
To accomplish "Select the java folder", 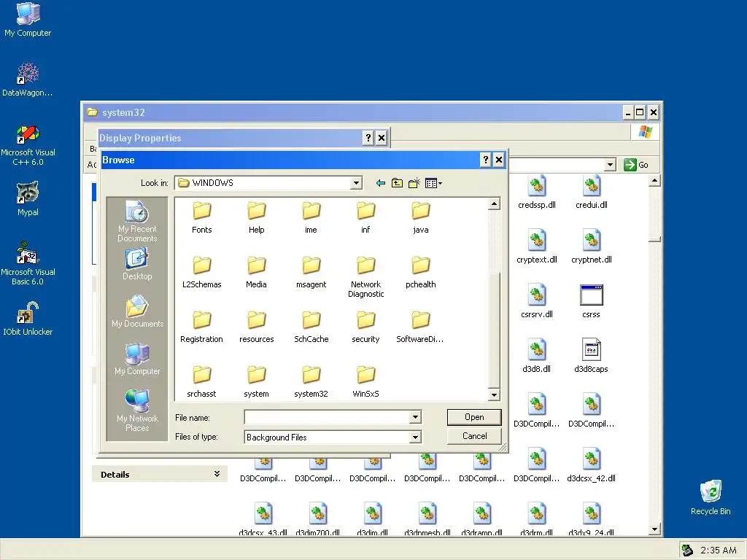I will [x=421, y=217].
